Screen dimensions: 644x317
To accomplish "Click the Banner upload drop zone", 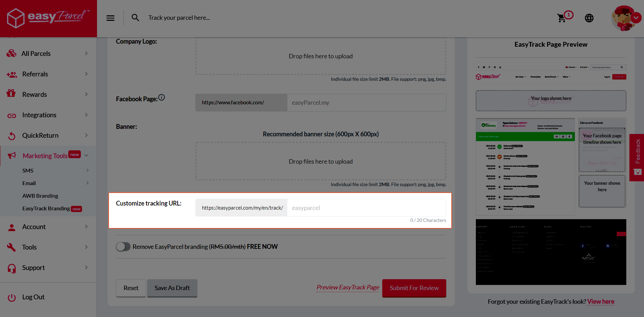I will coord(321,161).
